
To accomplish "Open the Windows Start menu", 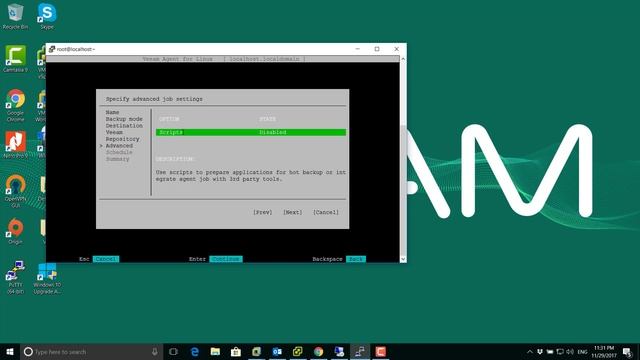I will coord(10,351).
